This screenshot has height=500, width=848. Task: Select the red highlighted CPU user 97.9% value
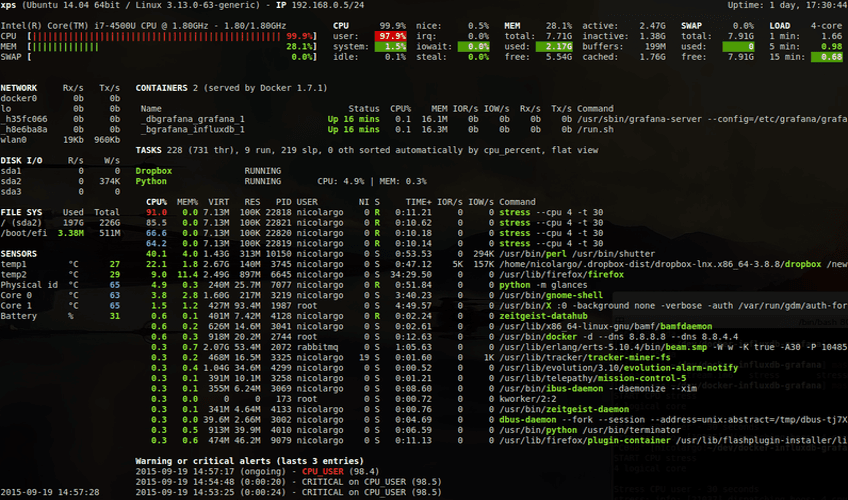[388, 36]
